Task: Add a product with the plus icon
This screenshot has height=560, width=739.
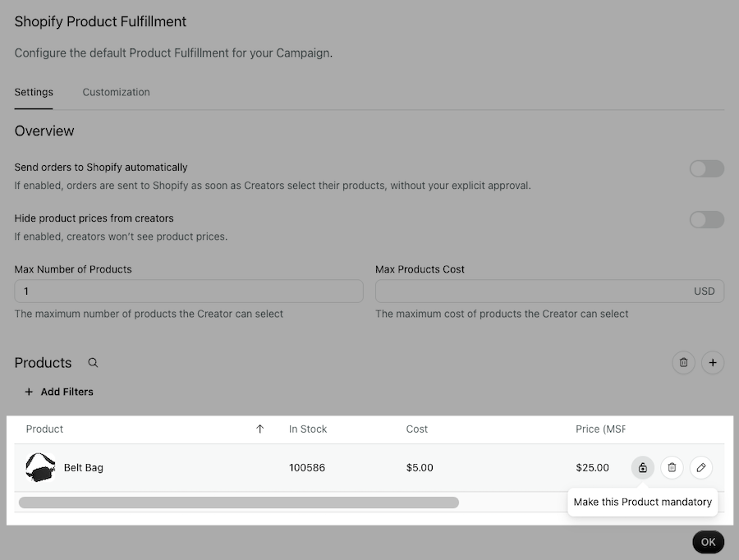Action: pyautogui.click(x=713, y=362)
